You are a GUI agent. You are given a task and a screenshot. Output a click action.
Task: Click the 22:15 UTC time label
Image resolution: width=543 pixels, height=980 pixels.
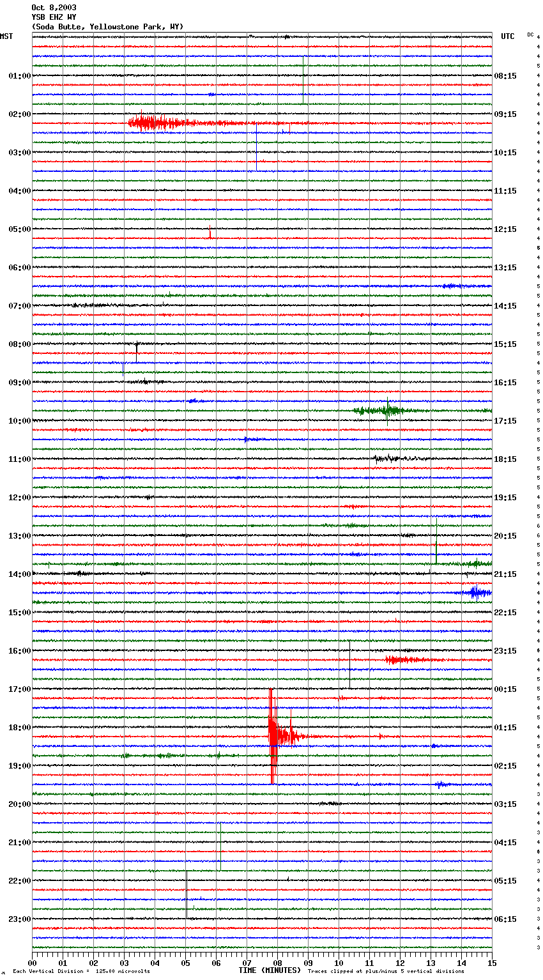tap(505, 613)
